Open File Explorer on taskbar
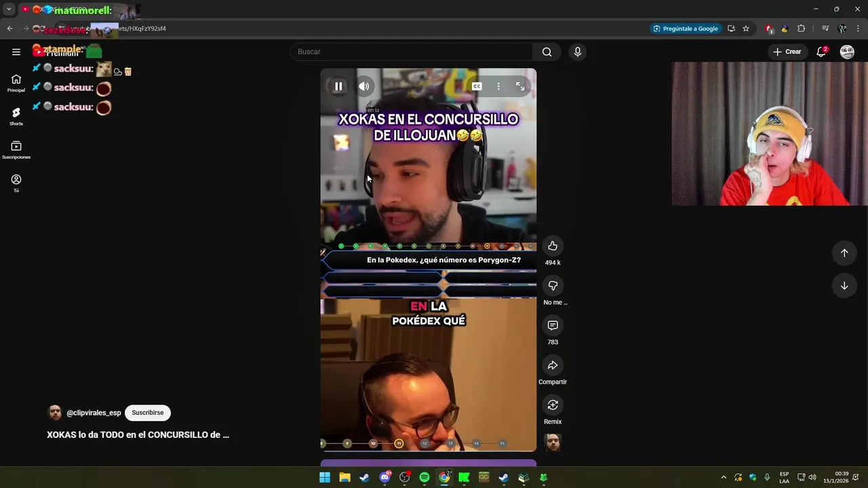 (x=344, y=477)
